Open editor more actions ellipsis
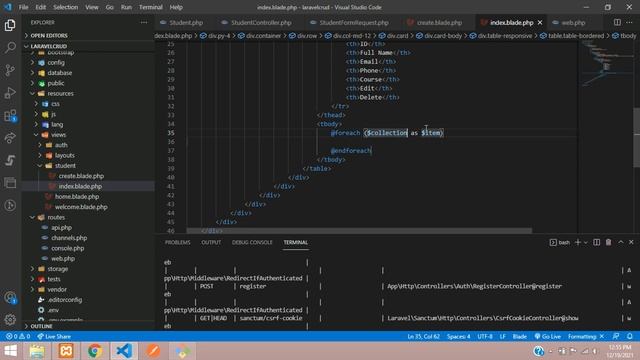Screen dimensions: 640x360 pos(630,22)
